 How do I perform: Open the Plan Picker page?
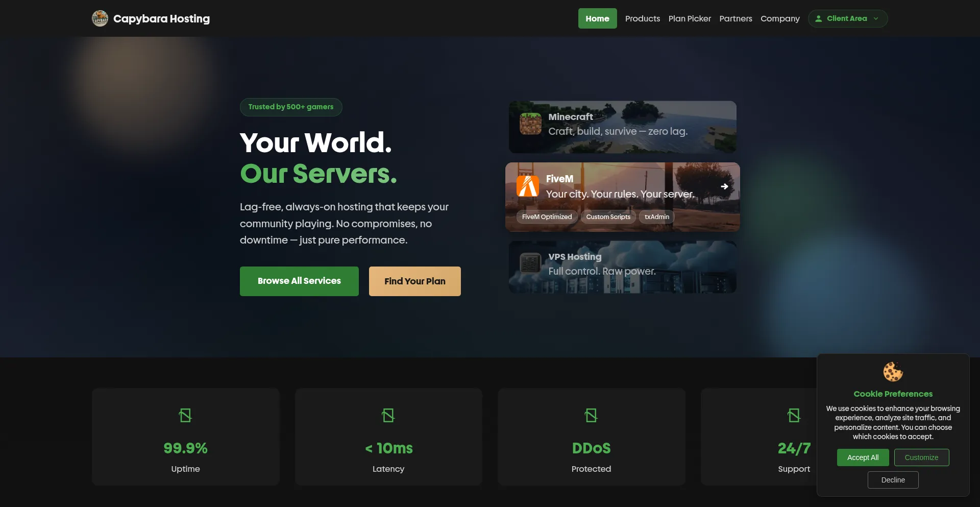690,18
